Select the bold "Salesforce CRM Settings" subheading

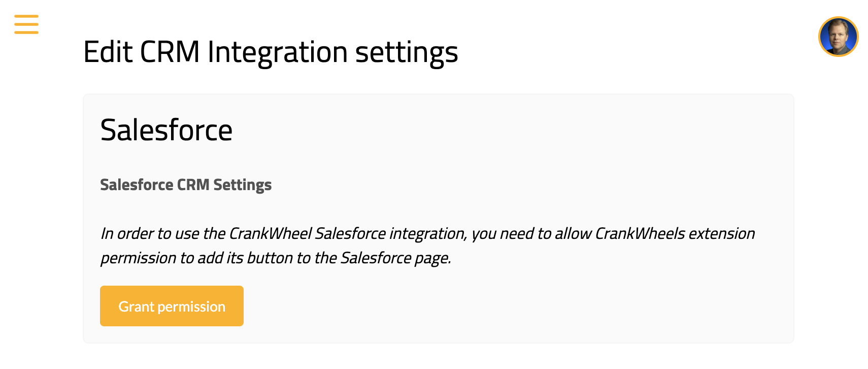186,185
